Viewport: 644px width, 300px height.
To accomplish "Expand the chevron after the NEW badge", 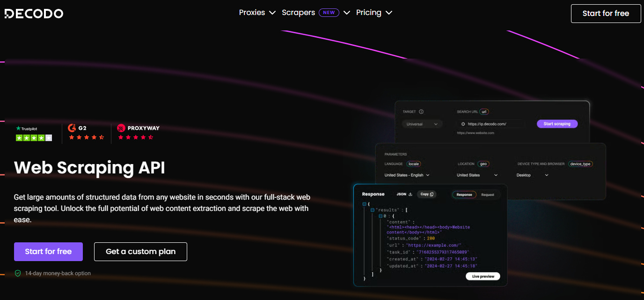I will pos(347,13).
